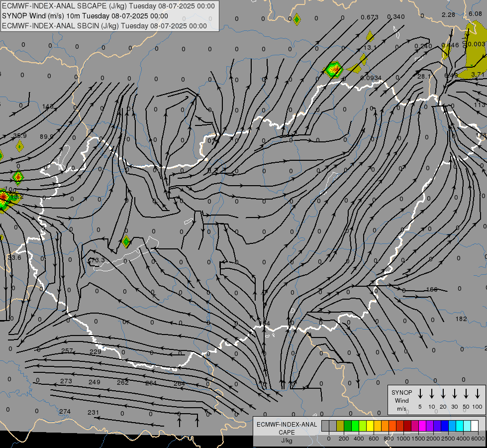487x448 pixels.
Task: Select the dark red CAPE legend swatch
Action: coord(407,426)
